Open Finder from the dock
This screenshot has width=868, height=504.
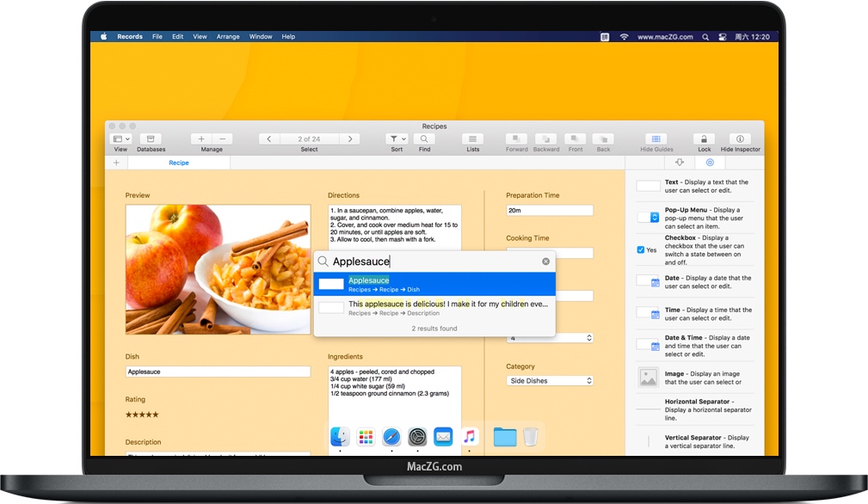pos(340,437)
